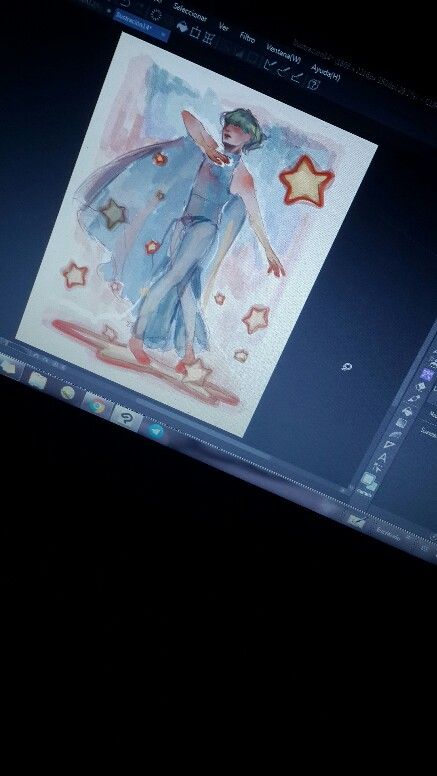This screenshot has height=776, width=437.
Task: Open the Ayuda(H) menu
Action: click(x=326, y=72)
